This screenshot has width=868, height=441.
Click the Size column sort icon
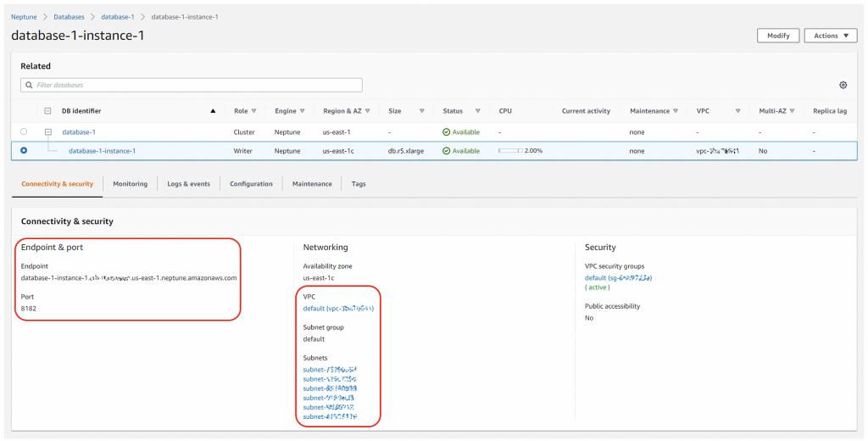click(x=421, y=111)
